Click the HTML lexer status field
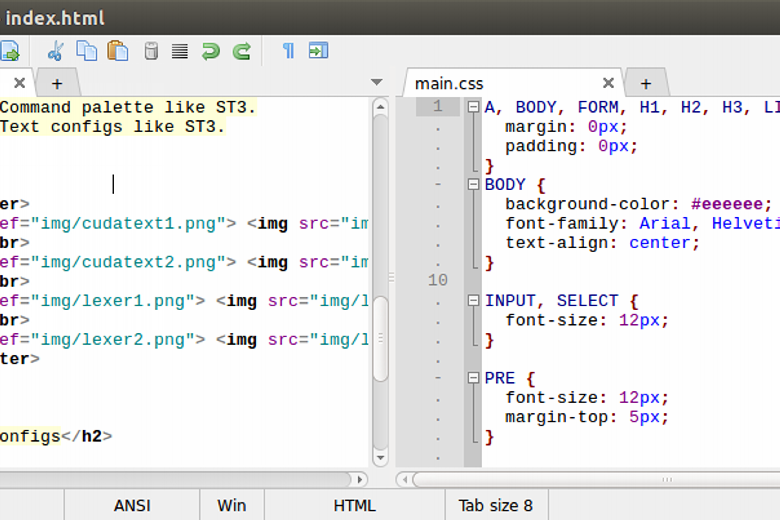 click(354, 506)
